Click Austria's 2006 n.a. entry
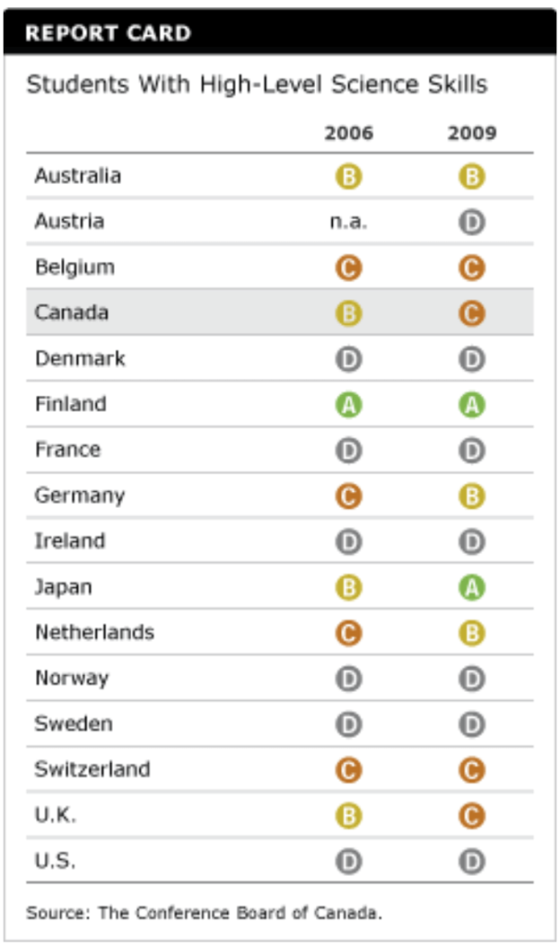 (x=348, y=223)
